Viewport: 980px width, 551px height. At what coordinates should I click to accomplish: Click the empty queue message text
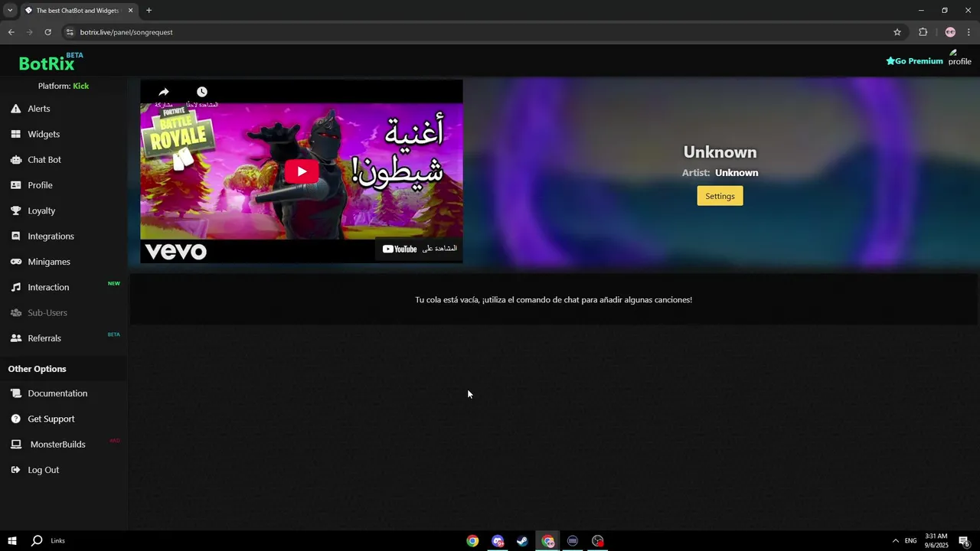[x=554, y=300]
